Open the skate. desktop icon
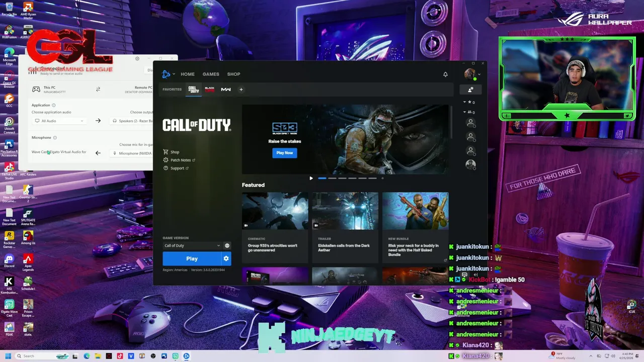Image resolution: width=644 pixels, height=362 pixels. click(28, 329)
